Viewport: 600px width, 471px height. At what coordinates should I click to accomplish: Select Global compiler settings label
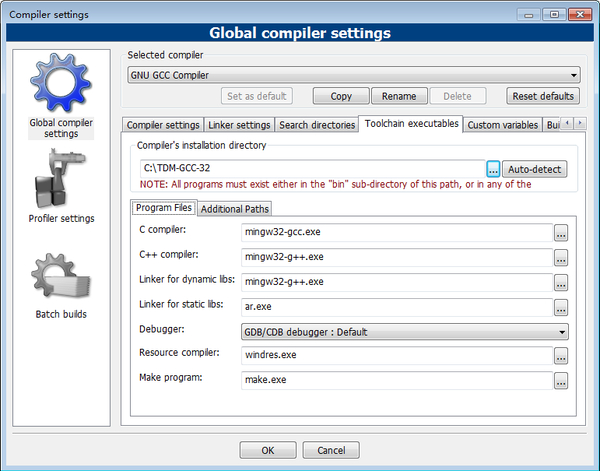61,128
